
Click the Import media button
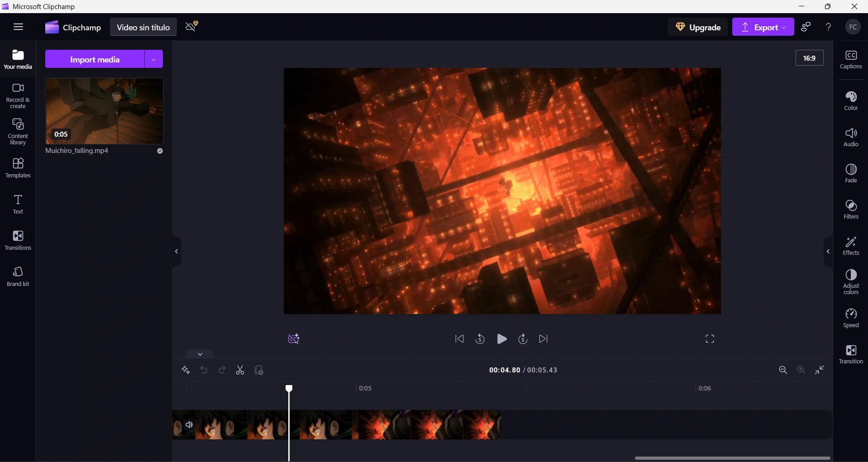95,59
